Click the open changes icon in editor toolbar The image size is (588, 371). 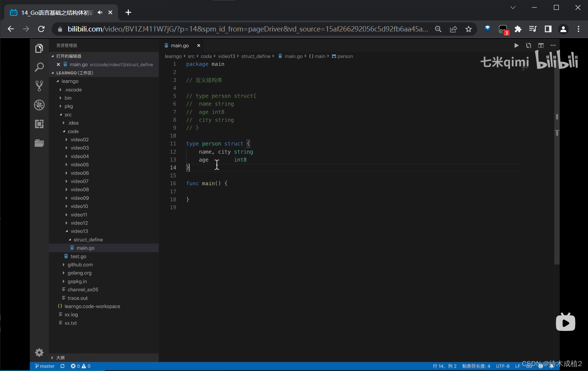[x=528, y=46]
